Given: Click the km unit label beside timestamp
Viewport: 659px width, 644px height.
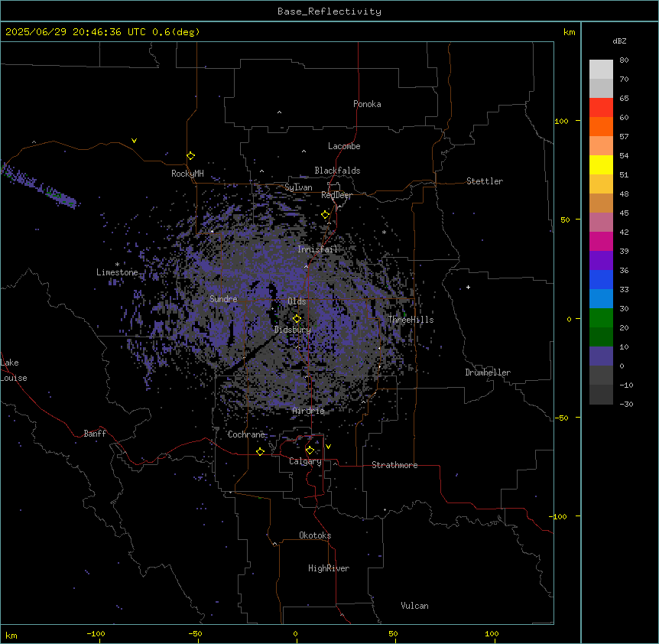Looking at the screenshot, I should click(569, 32).
